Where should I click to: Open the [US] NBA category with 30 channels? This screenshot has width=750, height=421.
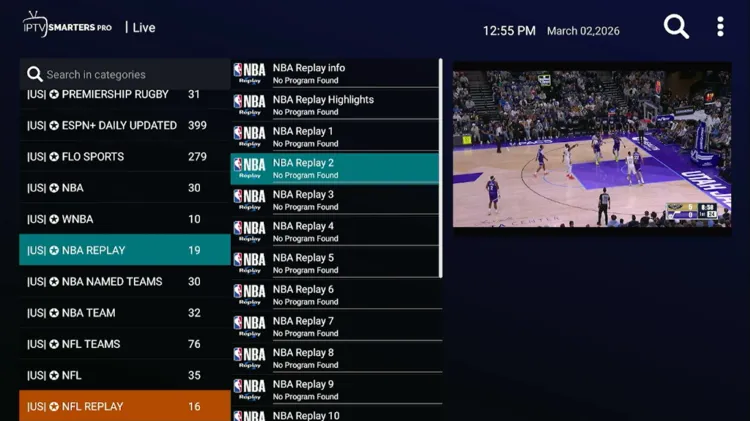(x=125, y=188)
